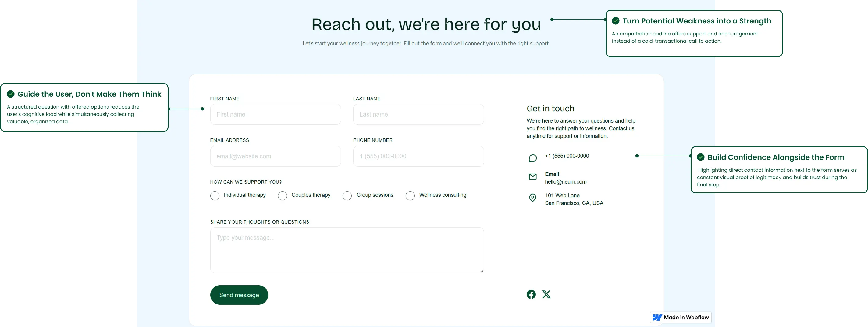Click the hello@neum.com email address

pyautogui.click(x=566, y=182)
